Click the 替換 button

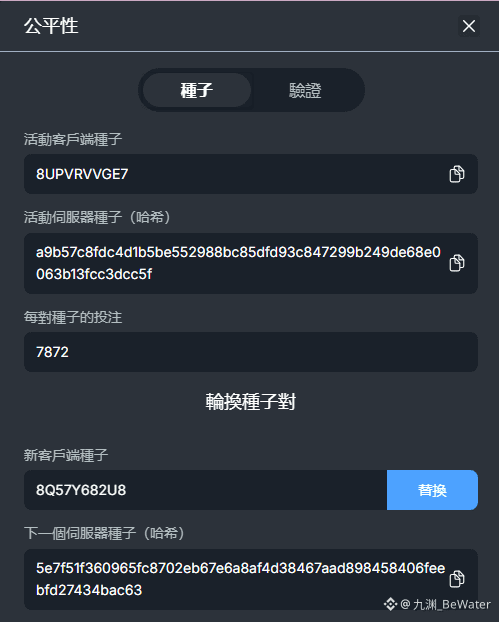pos(432,490)
